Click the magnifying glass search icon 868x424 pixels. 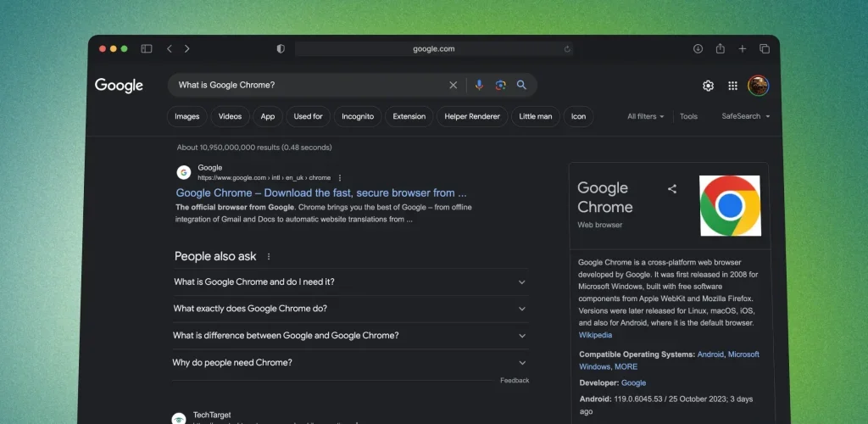(x=522, y=85)
